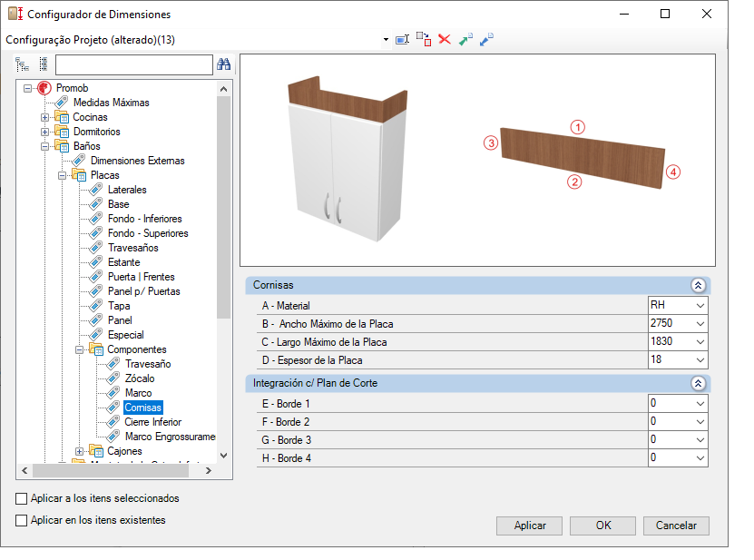Click the tag icon beside Estante

(96, 262)
